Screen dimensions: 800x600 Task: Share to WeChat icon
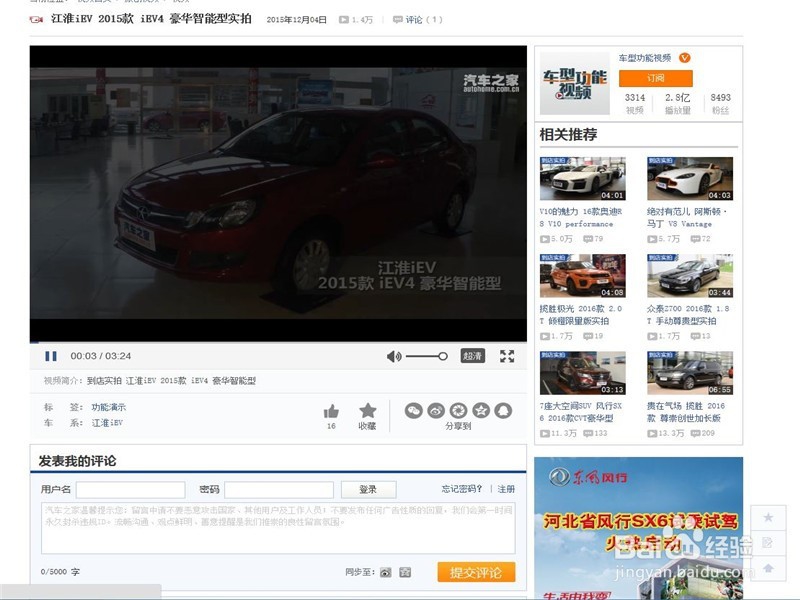click(414, 411)
